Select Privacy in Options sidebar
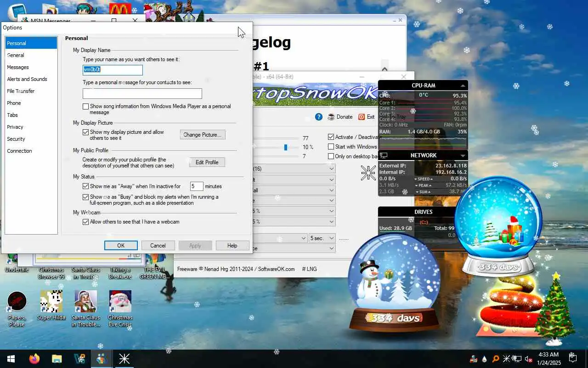This screenshot has height=368, width=588. [x=31, y=127]
